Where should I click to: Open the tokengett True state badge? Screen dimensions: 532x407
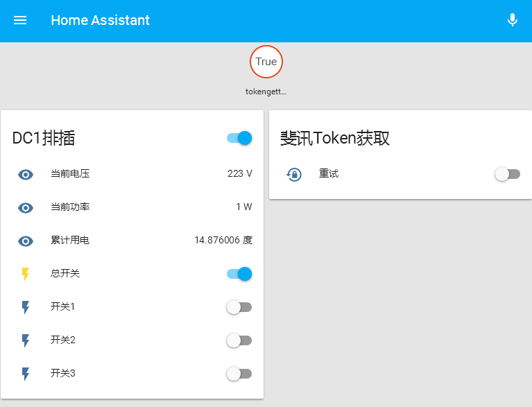tap(266, 62)
